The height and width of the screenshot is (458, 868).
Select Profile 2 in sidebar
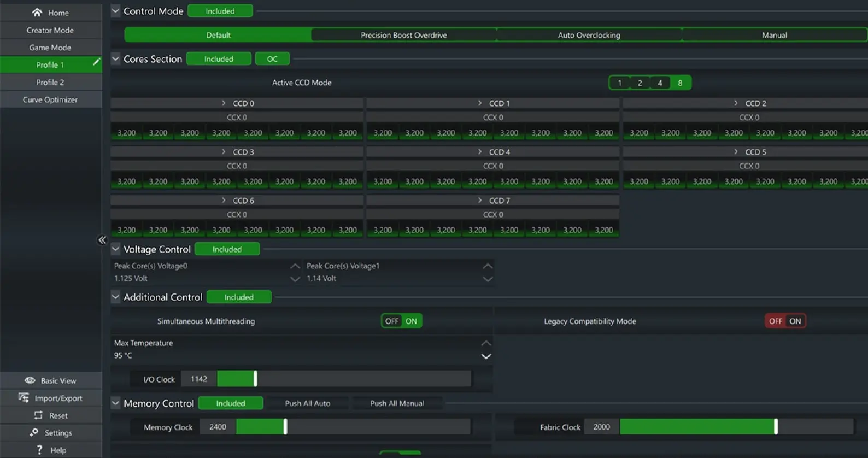(50, 82)
